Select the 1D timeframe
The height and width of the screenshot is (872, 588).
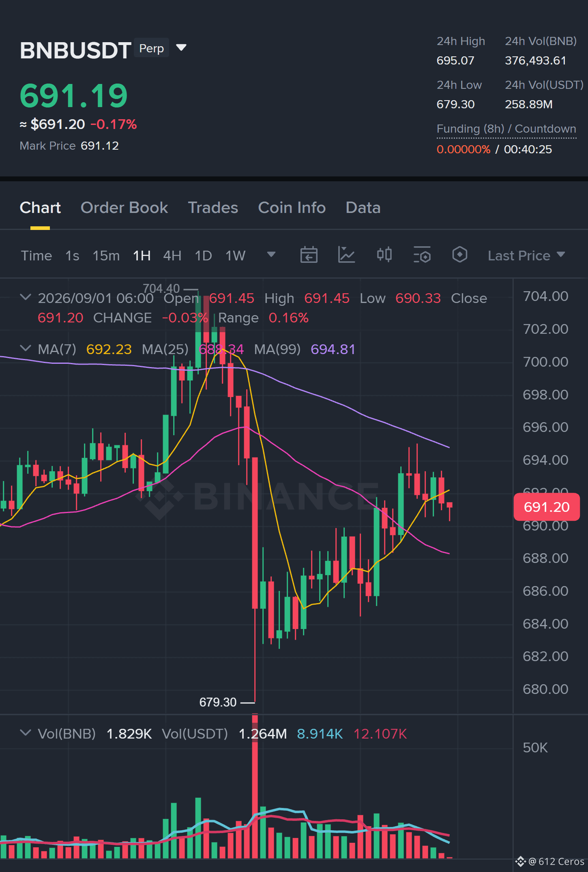coord(203,256)
